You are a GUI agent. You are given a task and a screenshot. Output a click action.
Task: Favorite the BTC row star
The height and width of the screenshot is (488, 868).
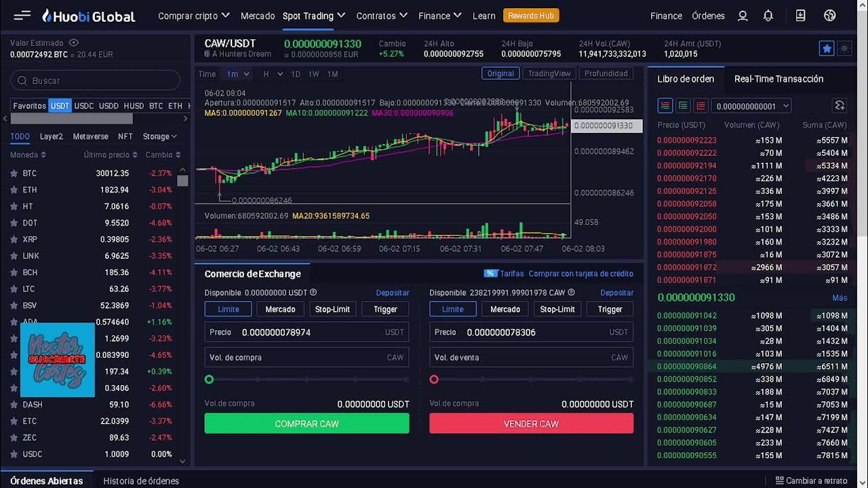(x=14, y=174)
